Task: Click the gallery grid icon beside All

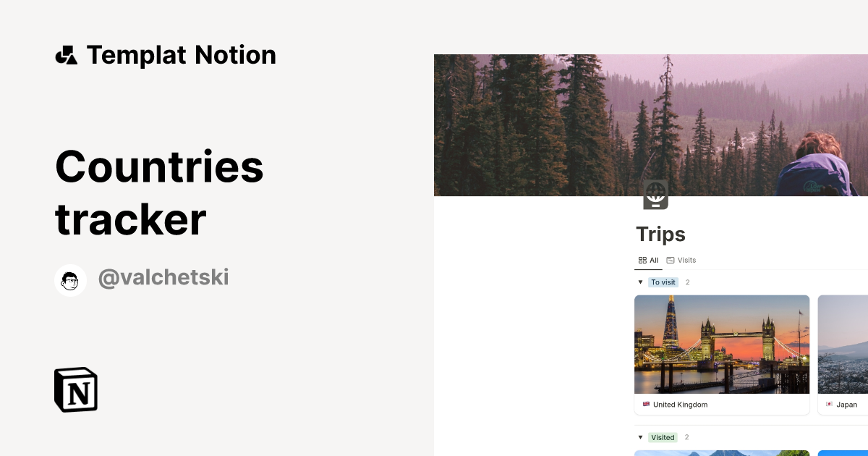Action: (x=641, y=260)
